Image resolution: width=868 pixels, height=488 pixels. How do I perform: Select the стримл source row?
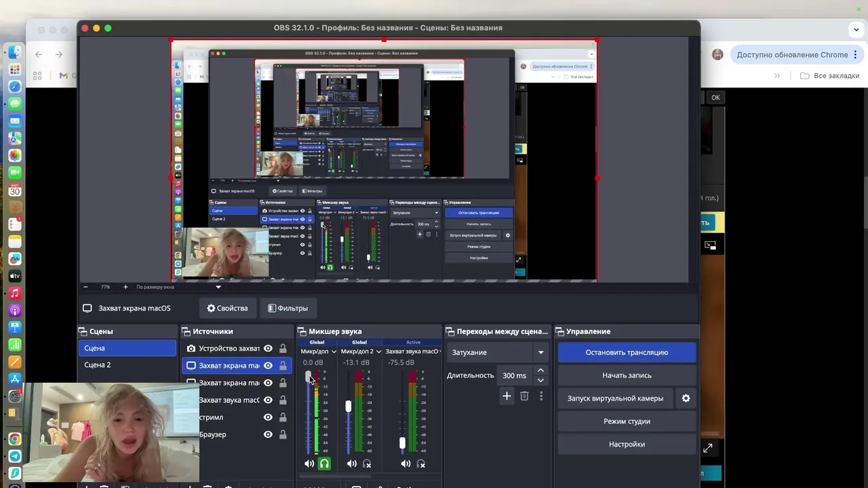tap(237, 418)
